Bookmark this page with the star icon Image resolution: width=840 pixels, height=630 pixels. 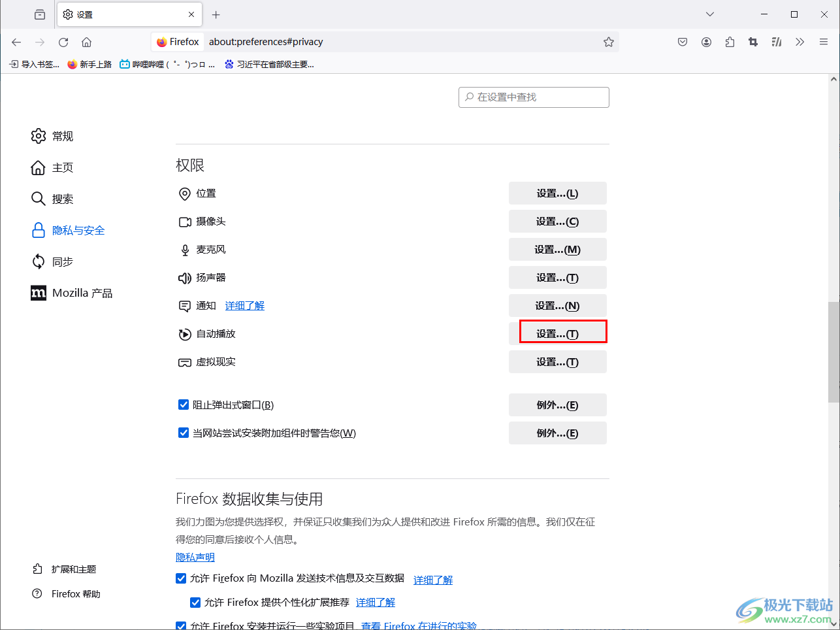(x=609, y=42)
